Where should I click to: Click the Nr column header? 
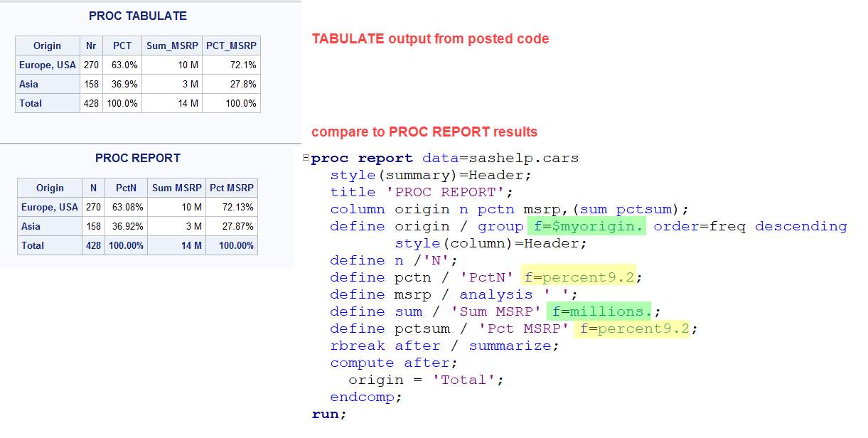[x=91, y=46]
